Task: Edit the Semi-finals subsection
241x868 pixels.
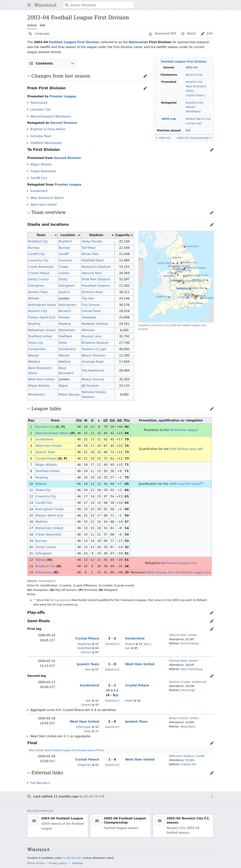Action: click(212, 621)
